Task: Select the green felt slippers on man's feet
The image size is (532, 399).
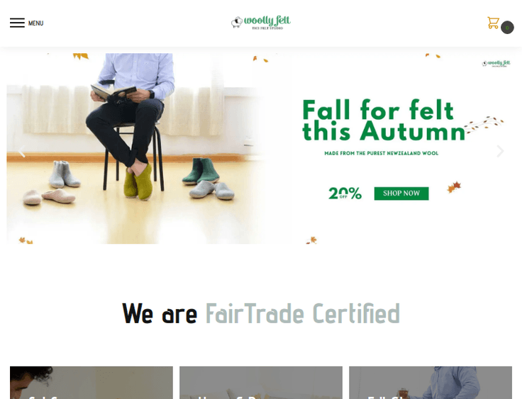Action: (138, 181)
